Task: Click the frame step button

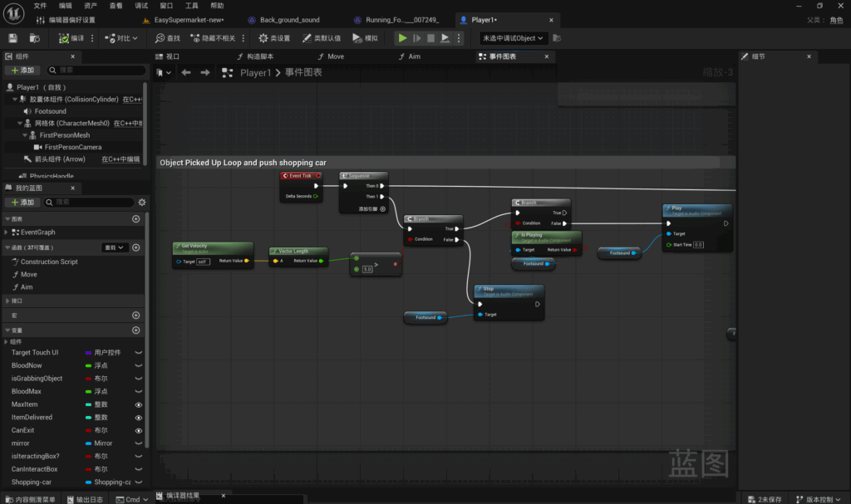Action: point(417,38)
